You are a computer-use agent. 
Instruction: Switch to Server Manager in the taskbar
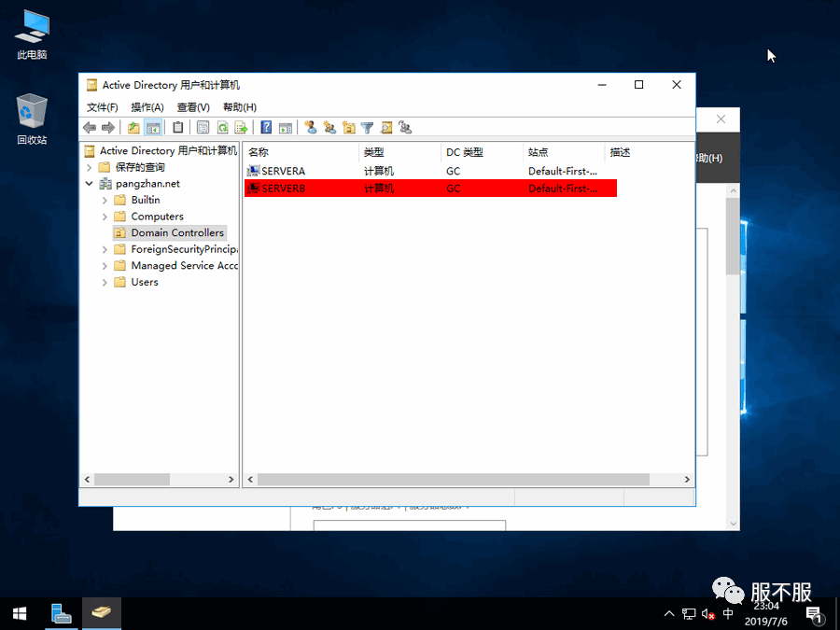click(x=61, y=613)
